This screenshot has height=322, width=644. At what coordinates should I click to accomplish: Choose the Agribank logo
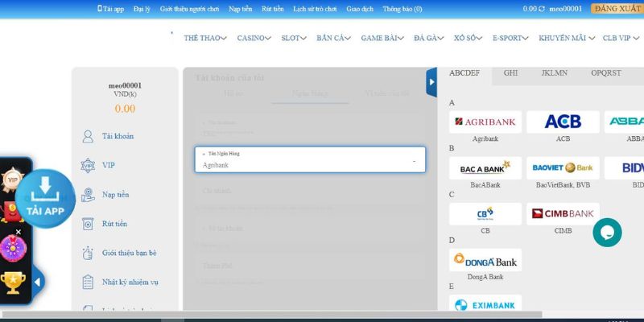click(485, 122)
